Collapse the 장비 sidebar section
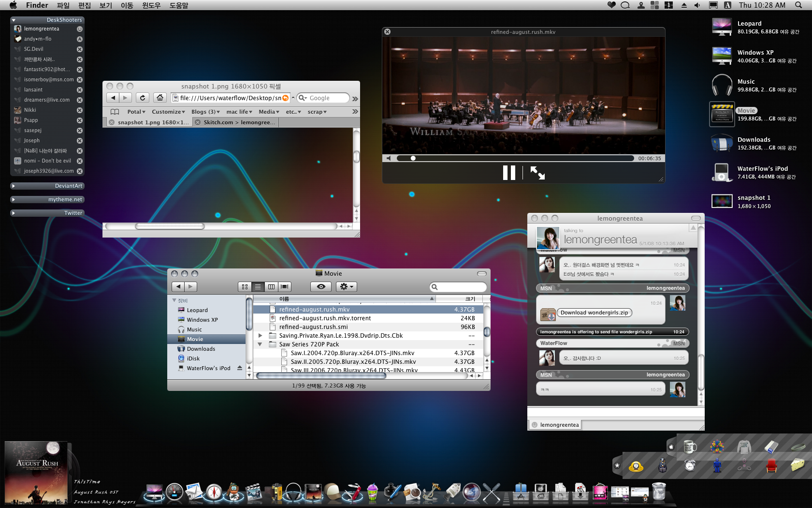Screen dimensions: 812x508 pyautogui.click(x=174, y=300)
